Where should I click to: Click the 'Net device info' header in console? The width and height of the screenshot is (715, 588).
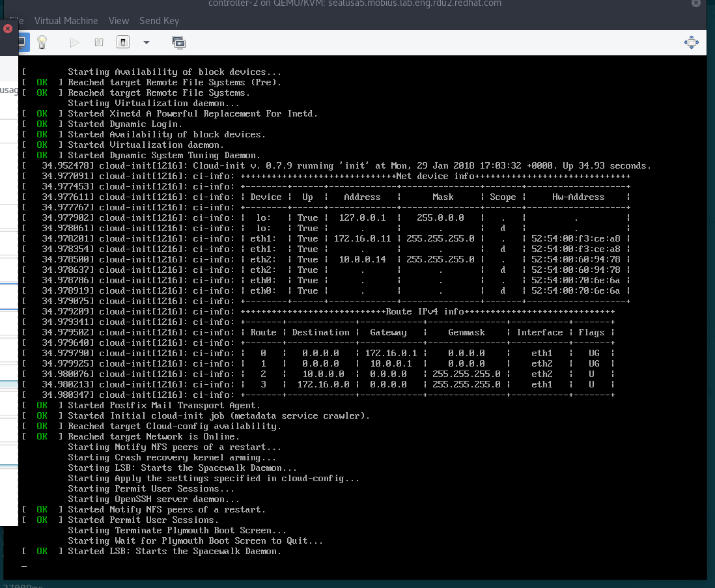[435, 176]
